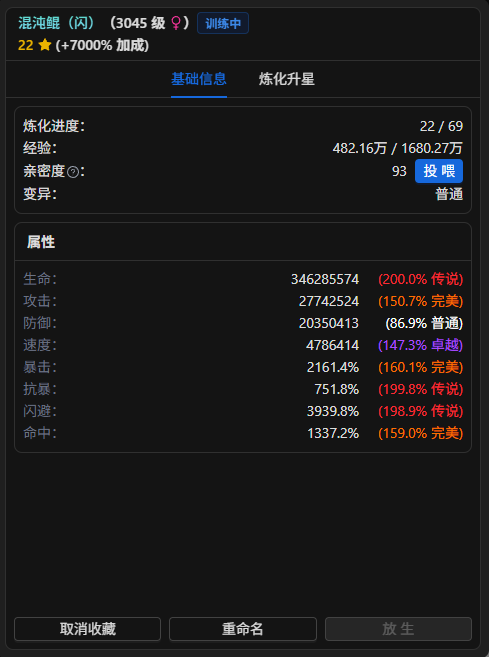
Task: Click the 抗暴: attribute label
Action: tap(40, 389)
